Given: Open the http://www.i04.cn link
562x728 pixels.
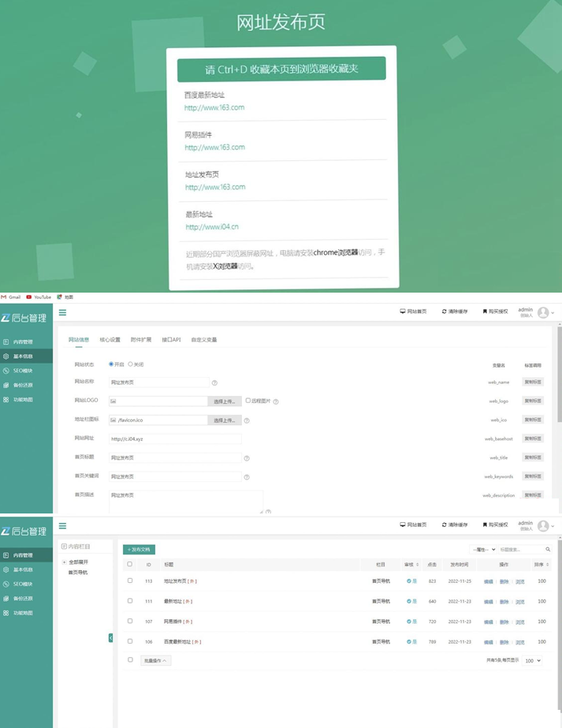Looking at the screenshot, I should point(212,227).
